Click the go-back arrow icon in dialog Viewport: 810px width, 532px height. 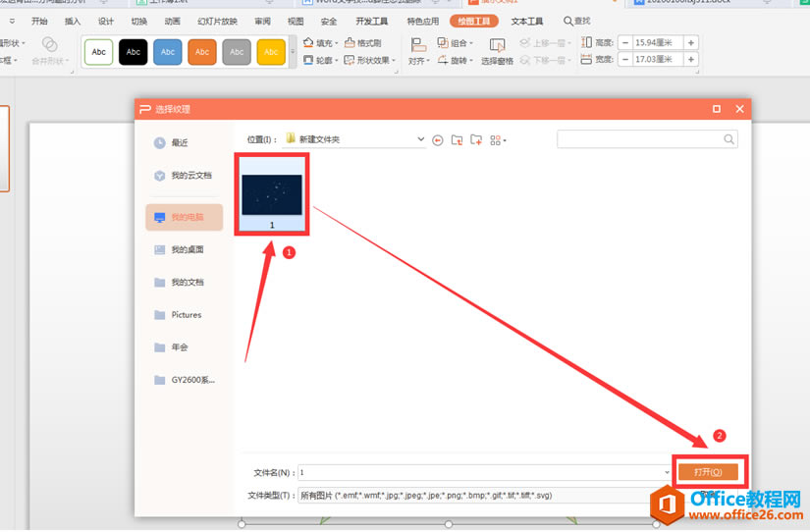438,140
